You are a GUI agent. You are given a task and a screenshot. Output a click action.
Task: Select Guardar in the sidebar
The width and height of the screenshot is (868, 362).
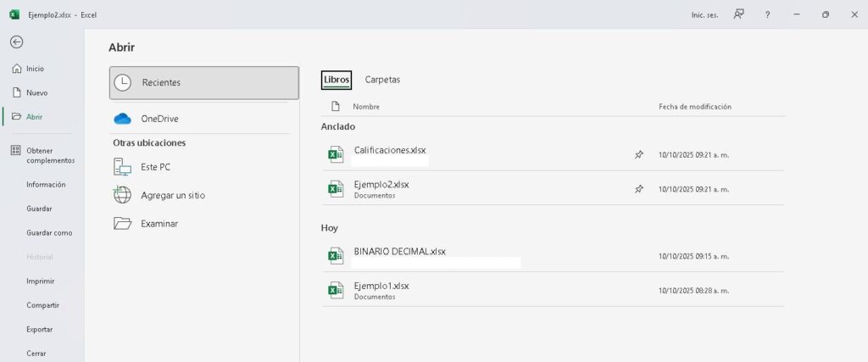tap(39, 209)
